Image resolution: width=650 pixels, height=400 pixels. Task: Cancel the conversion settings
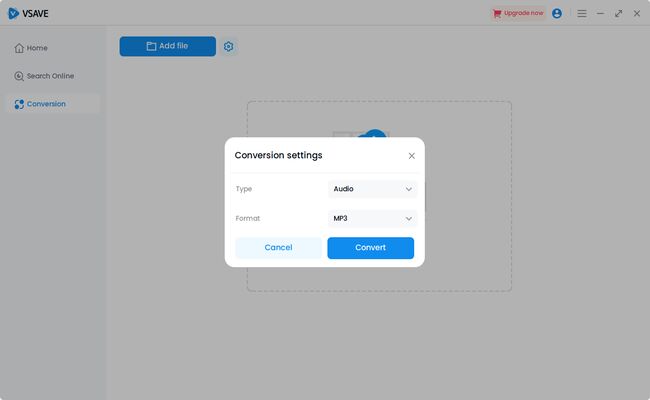point(278,248)
